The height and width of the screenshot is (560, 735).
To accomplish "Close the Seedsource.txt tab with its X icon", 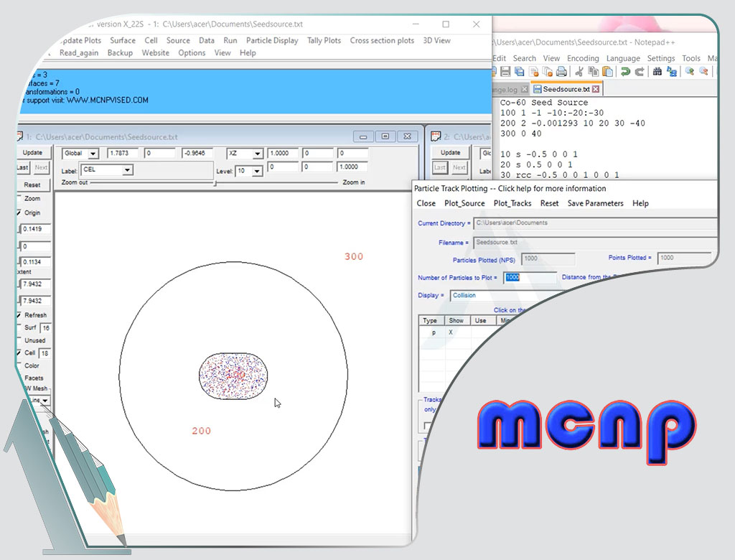I will [x=595, y=90].
